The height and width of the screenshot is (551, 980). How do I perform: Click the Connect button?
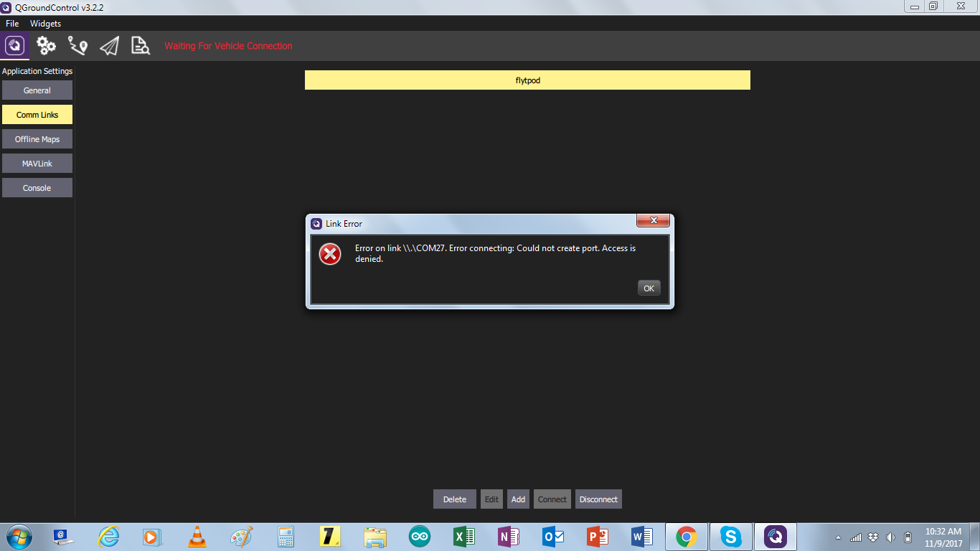[552, 499]
